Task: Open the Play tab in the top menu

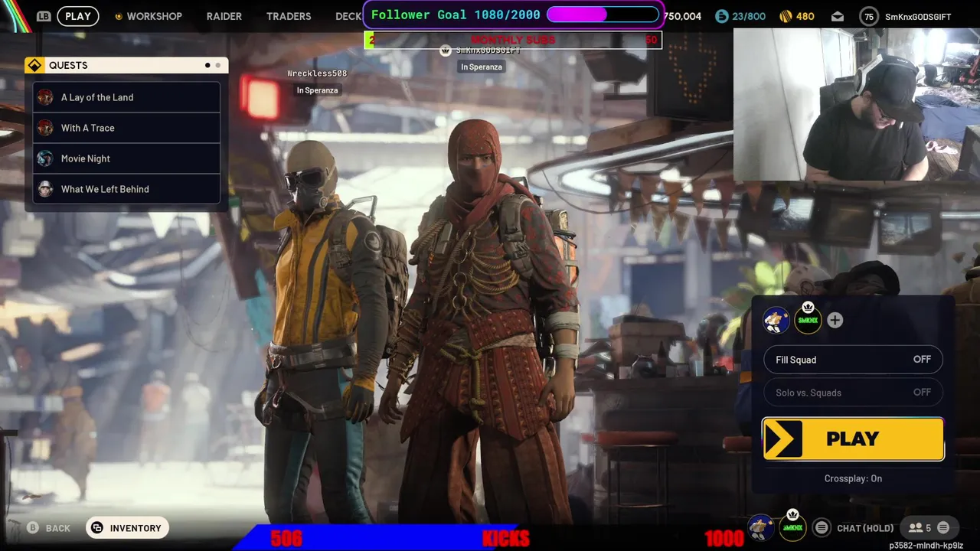Action: coord(78,16)
